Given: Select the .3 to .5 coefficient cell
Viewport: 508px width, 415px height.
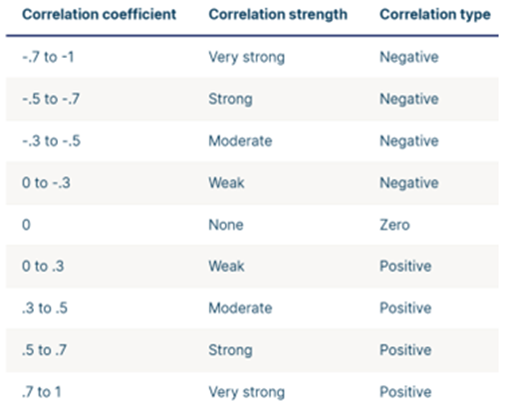Looking at the screenshot, I should coord(45,308).
